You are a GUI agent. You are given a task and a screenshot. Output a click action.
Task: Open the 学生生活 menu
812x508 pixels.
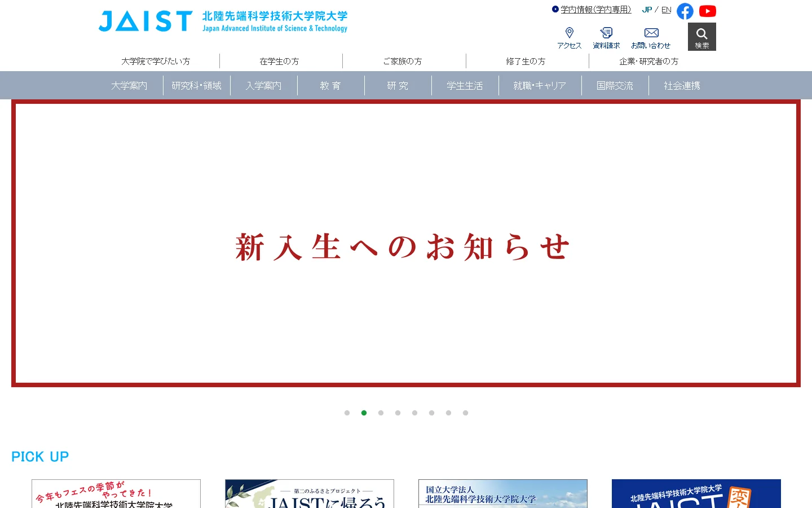[x=465, y=86]
